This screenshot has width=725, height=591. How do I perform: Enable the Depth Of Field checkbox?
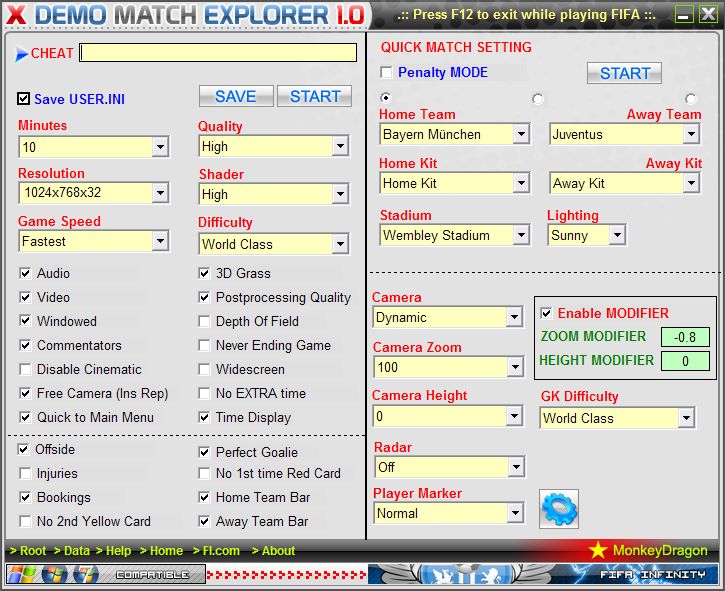tap(204, 321)
